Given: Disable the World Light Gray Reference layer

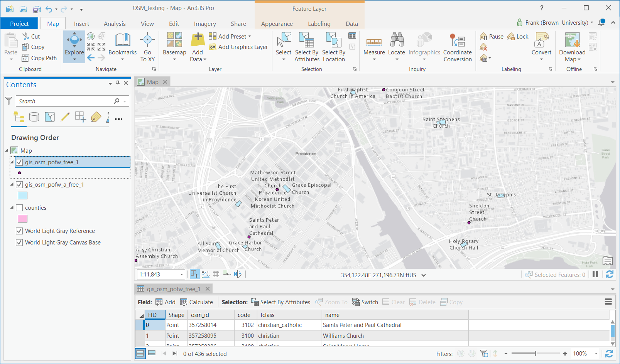Looking at the screenshot, I should [x=19, y=231].
